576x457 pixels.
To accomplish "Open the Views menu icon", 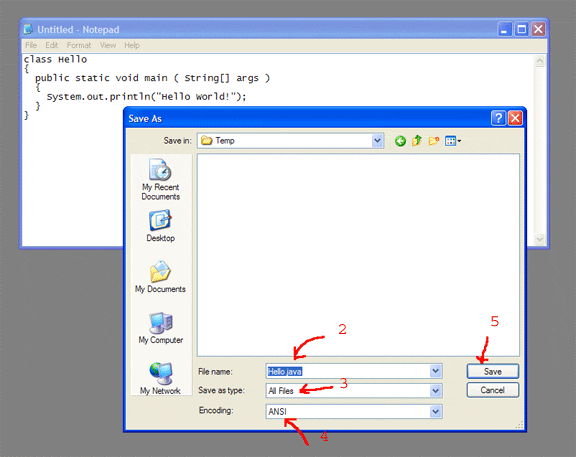I will coord(453,141).
